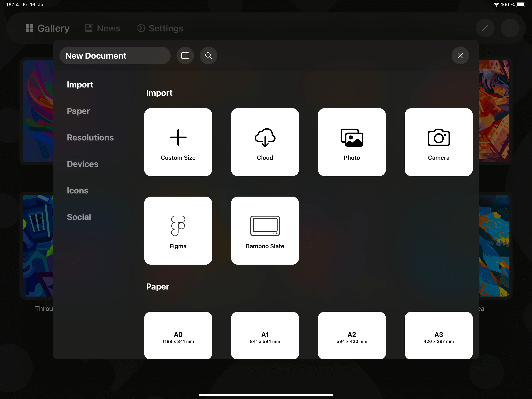This screenshot has height=399, width=532.
Task: Open Icons category in sidebar
Action: click(78, 190)
